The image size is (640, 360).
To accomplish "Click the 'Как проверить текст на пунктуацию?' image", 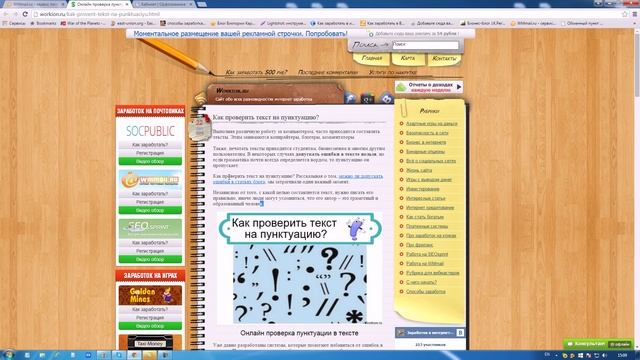I will point(300,269).
